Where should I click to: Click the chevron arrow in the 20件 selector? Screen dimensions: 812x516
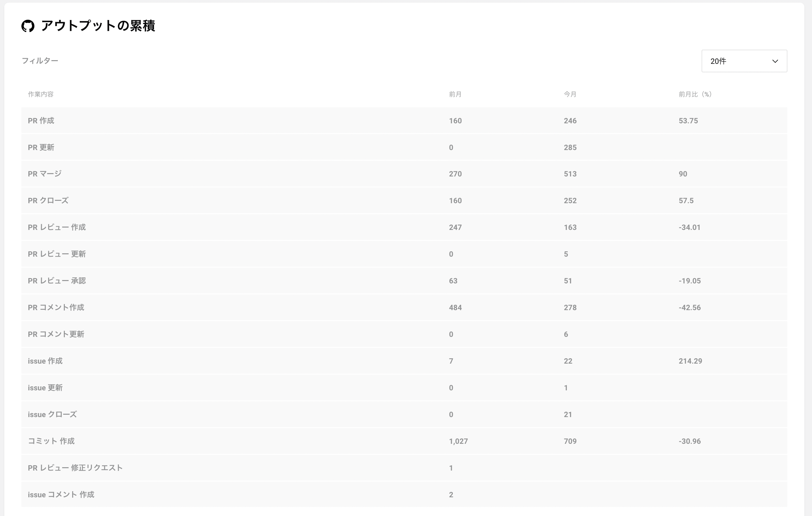(775, 61)
